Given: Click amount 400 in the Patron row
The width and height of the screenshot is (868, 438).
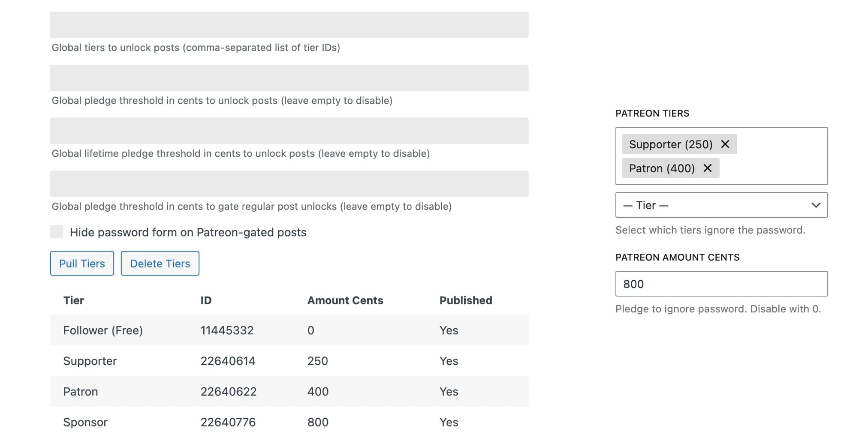Looking at the screenshot, I should 318,392.
